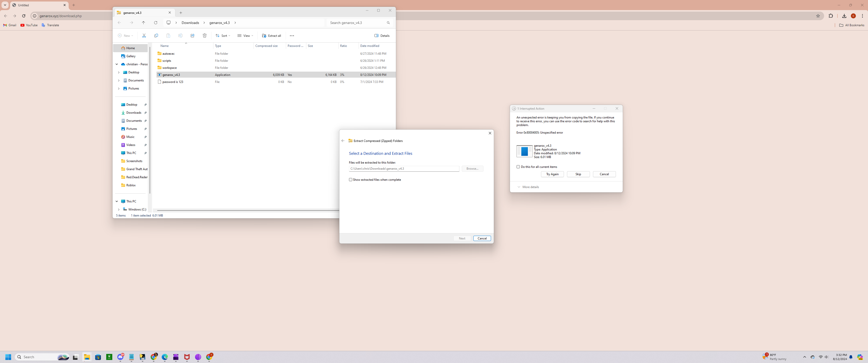Click Chrome downloads icon in browser toolbar

click(844, 16)
